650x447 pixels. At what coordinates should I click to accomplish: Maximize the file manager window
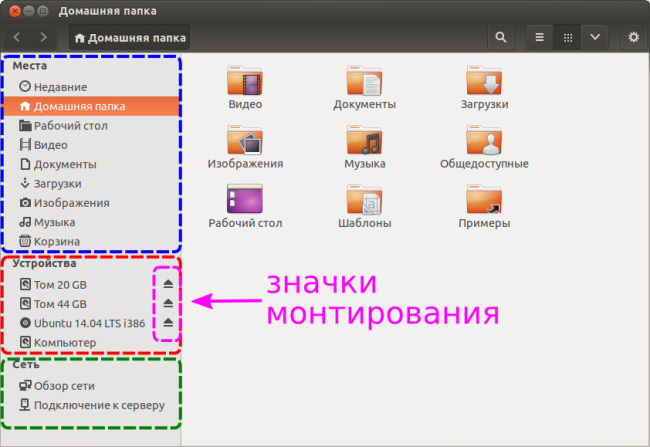(43, 11)
